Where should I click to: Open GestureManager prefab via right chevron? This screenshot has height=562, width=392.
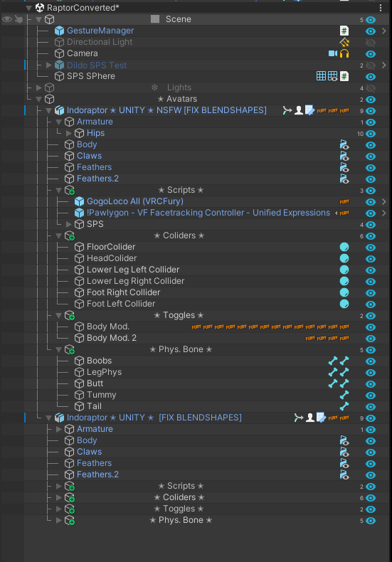tap(383, 31)
